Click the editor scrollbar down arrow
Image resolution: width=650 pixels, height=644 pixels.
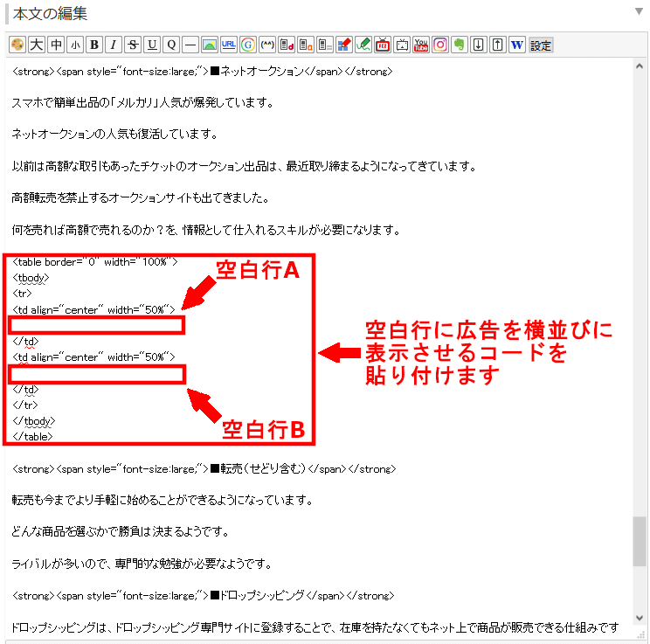tap(639, 619)
